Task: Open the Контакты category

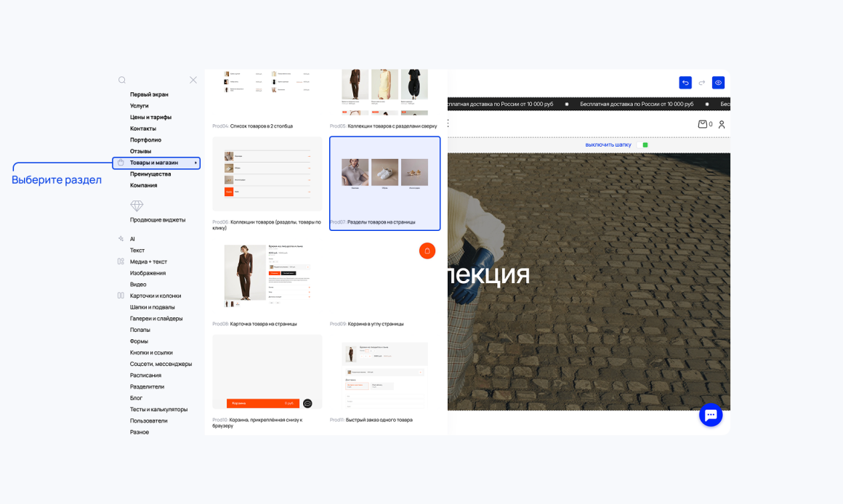Action: [143, 129]
